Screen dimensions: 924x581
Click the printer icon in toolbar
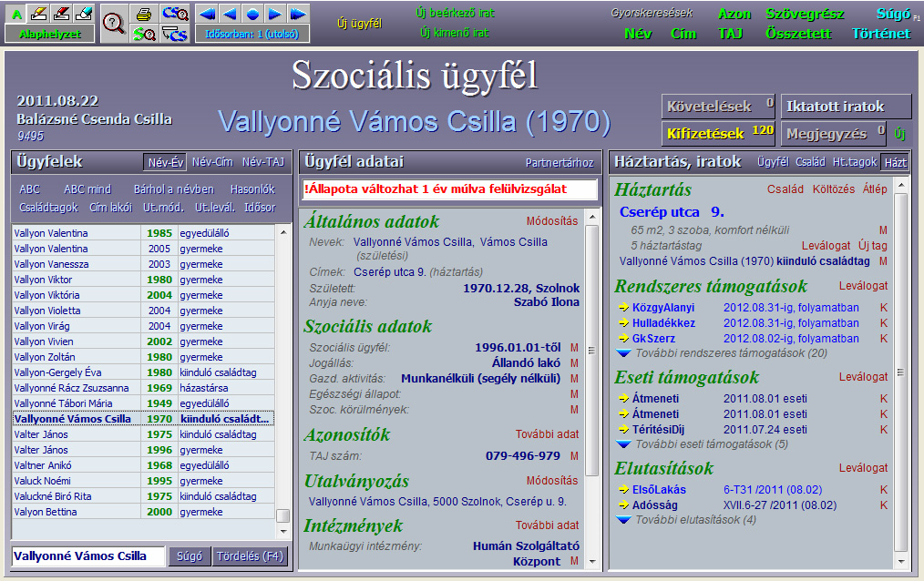click(x=144, y=14)
